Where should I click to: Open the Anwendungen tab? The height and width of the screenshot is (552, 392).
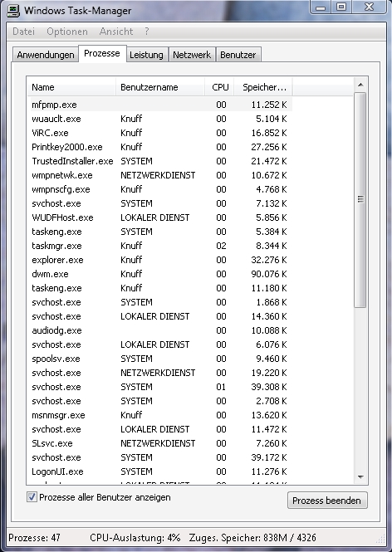tap(46, 55)
